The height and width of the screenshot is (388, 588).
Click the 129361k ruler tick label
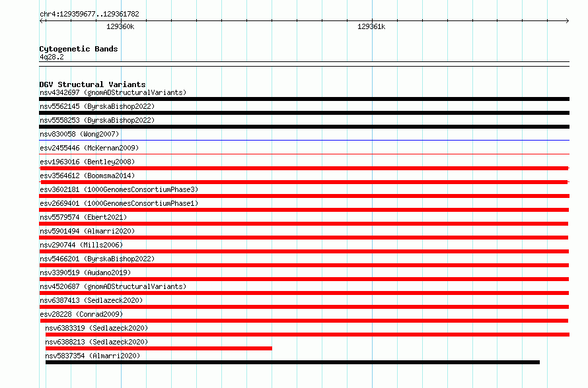[x=371, y=26]
